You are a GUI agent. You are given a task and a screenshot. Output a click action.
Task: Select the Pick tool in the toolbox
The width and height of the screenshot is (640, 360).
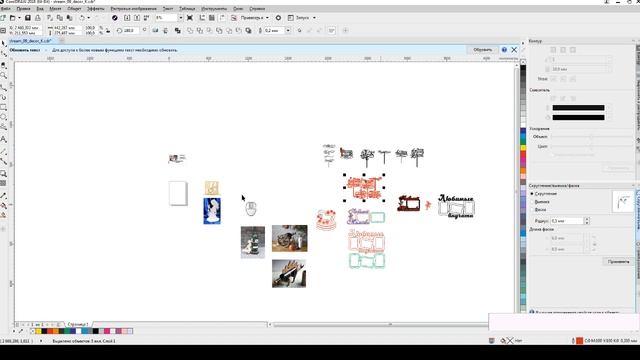pos(3,44)
